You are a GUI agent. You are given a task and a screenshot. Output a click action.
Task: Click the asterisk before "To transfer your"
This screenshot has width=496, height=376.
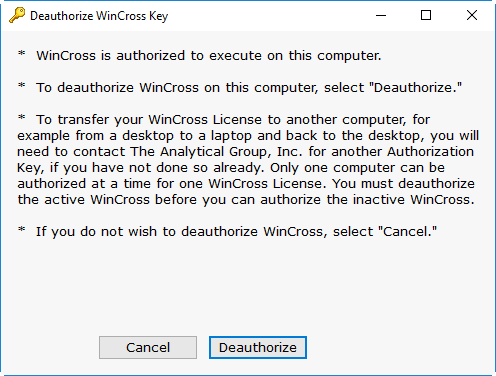pyautogui.click(x=22, y=117)
